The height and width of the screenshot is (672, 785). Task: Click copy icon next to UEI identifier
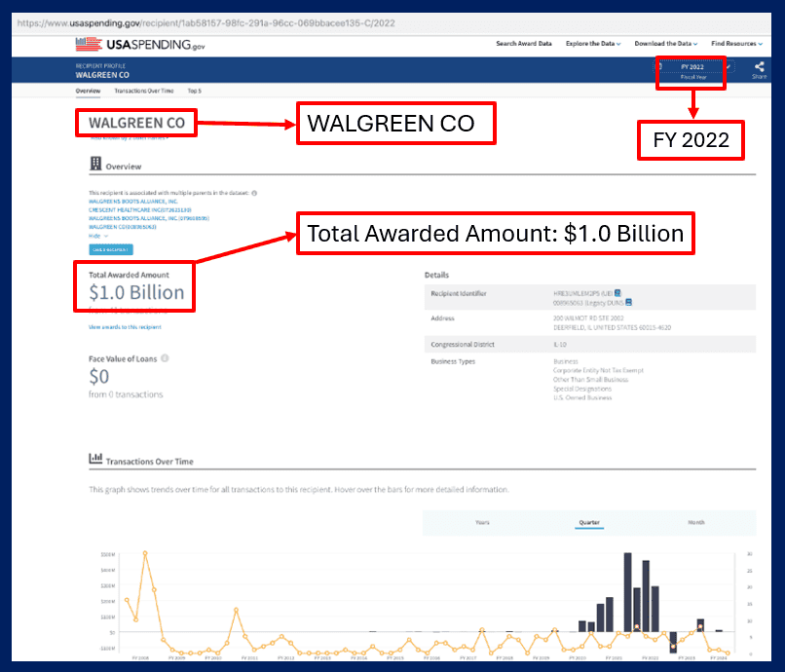(617, 293)
